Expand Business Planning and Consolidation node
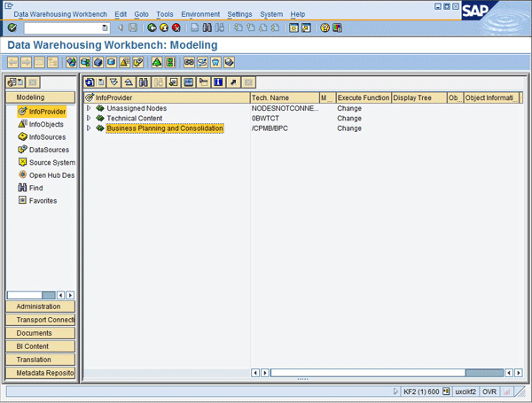 tap(89, 128)
